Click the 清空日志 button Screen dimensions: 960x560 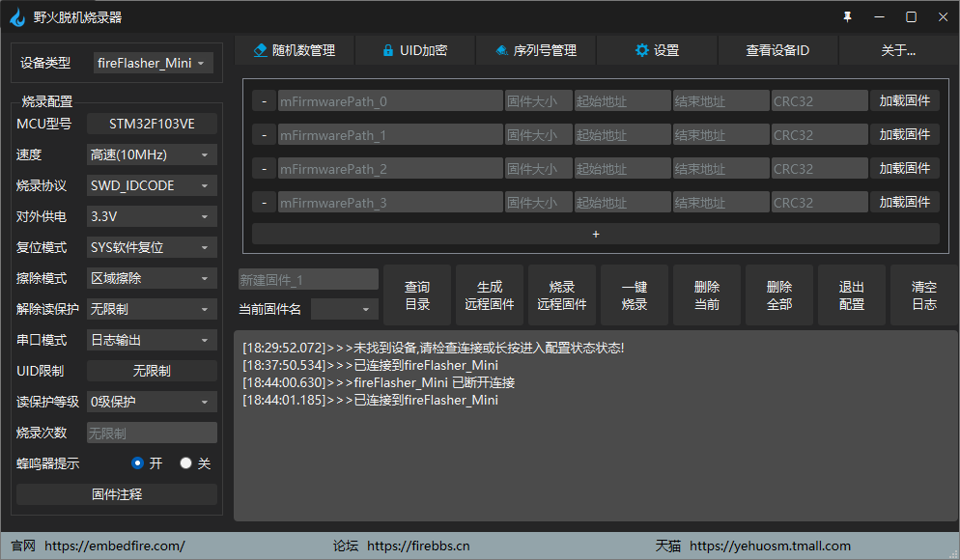924,295
